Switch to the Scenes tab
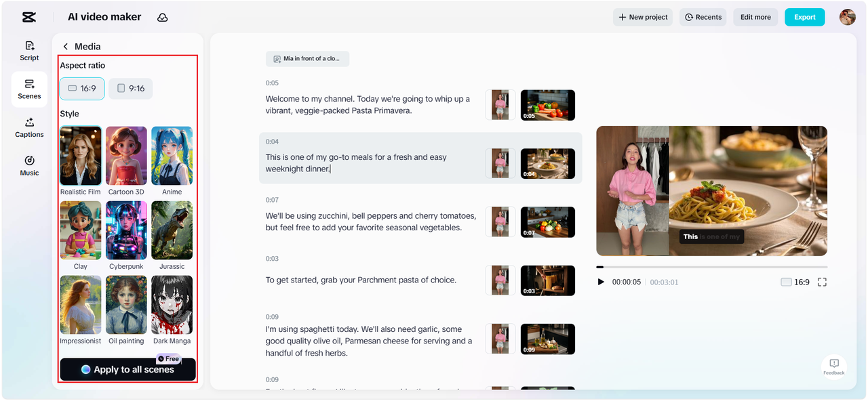 click(x=29, y=89)
